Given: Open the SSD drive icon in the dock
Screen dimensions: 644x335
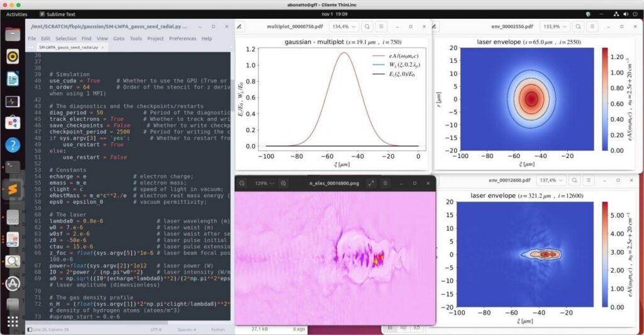Looking at the screenshot, I should pos(13,217).
